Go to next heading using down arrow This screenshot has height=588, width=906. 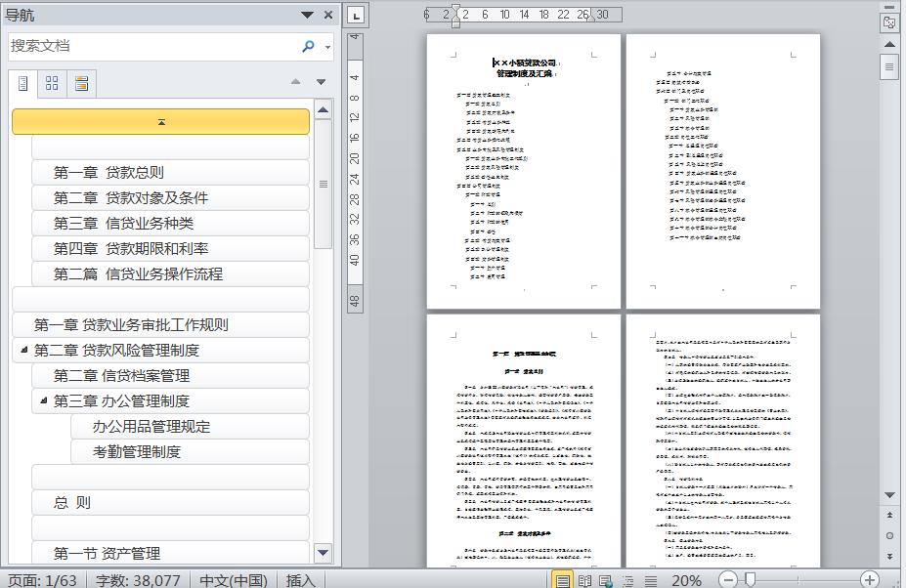[x=321, y=82]
